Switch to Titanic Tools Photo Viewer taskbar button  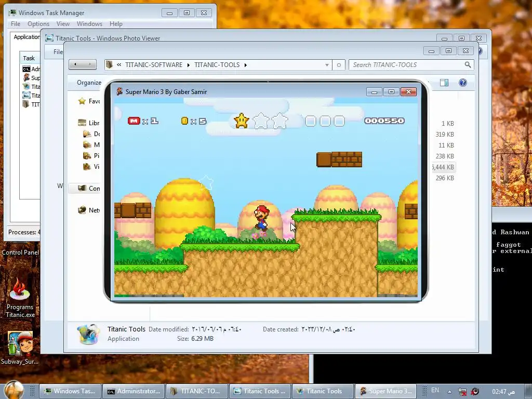[260, 391]
